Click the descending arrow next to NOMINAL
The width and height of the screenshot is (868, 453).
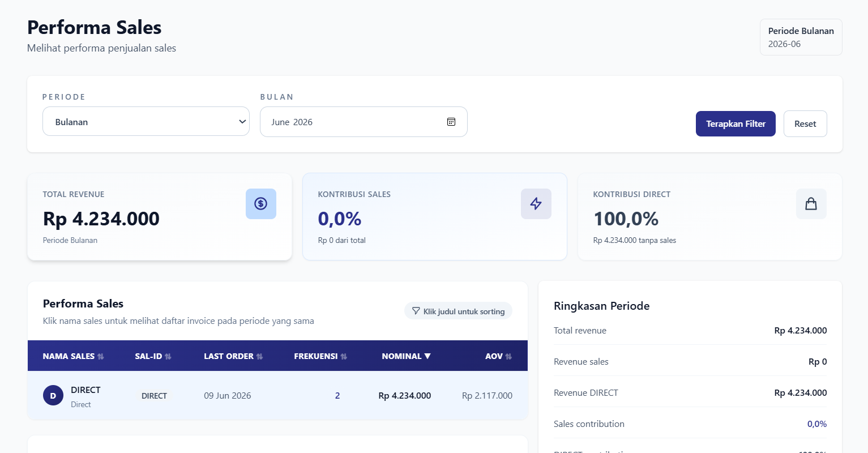click(x=427, y=356)
